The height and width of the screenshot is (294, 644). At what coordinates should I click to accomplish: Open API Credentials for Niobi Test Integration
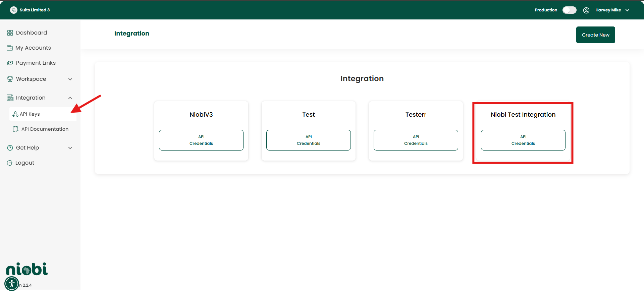[523, 140]
